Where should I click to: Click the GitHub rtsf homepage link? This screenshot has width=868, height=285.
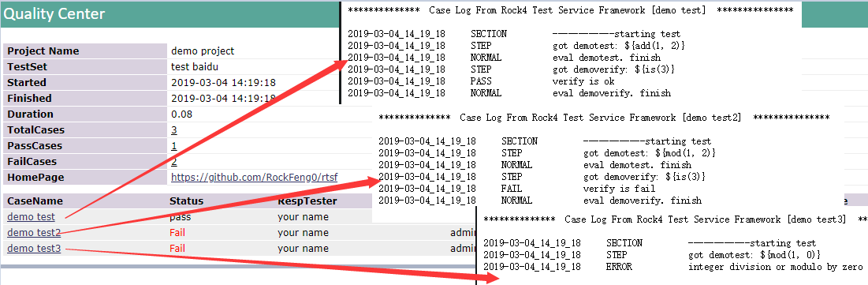click(254, 178)
